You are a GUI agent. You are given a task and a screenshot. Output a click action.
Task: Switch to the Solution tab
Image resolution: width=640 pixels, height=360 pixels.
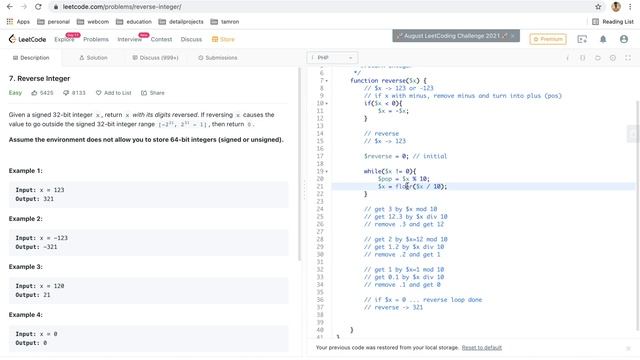click(x=93, y=58)
